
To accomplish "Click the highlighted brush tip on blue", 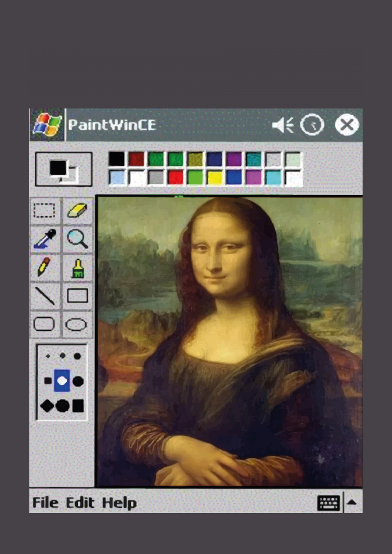I will (62, 380).
